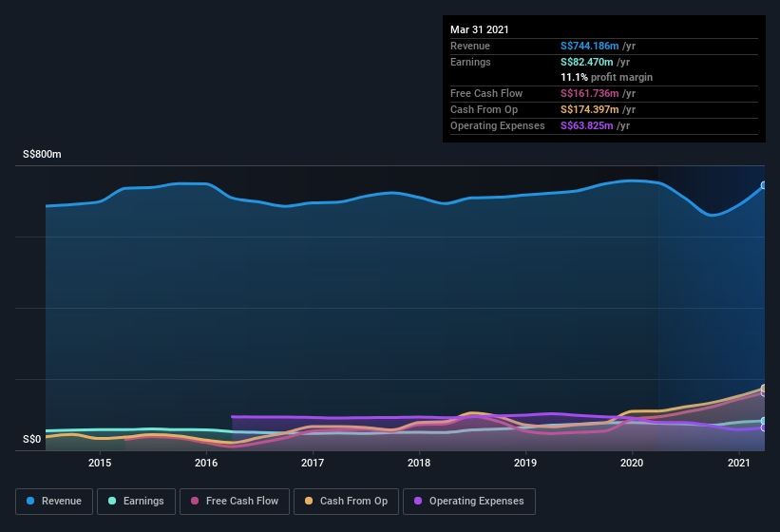
Task: Click the S$744.186m revenue value
Action: click(x=589, y=46)
